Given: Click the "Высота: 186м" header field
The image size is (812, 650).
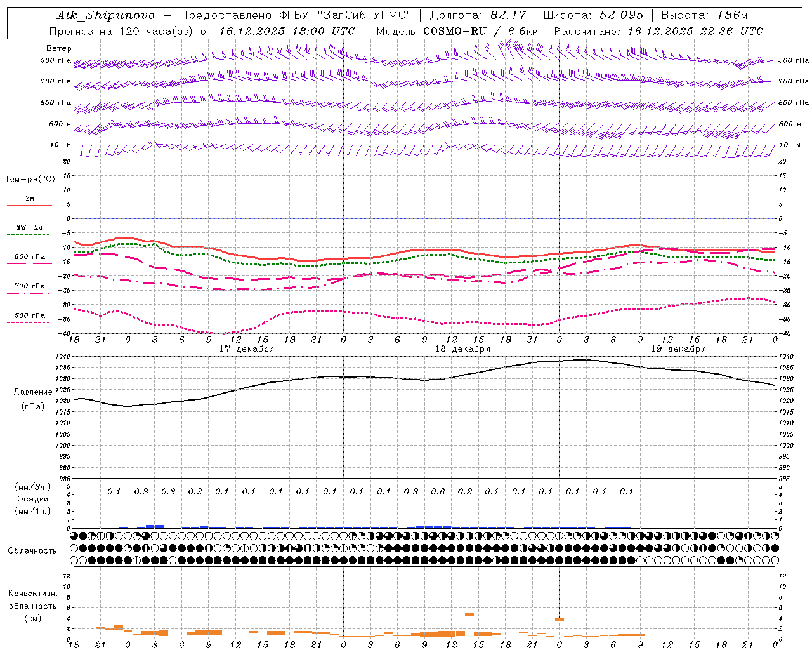Looking at the screenshot, I should point(705,15).
